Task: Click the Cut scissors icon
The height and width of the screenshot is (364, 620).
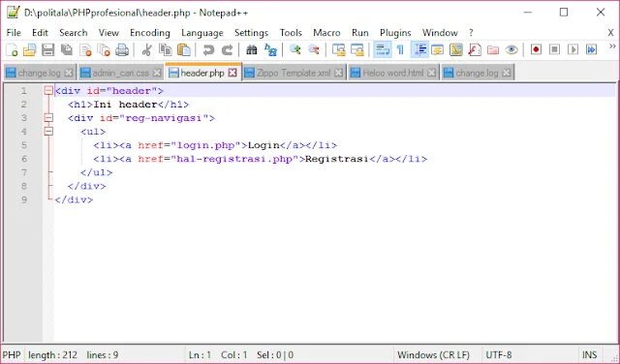Action: pos(146,49)
